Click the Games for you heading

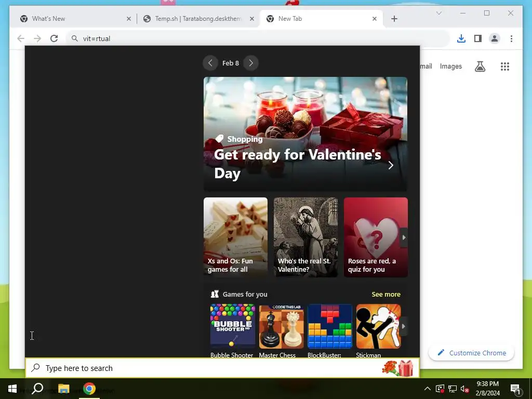click(x=245, y=294)
